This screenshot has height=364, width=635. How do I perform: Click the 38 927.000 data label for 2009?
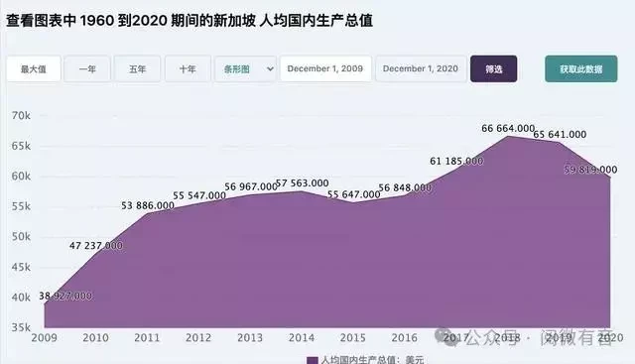[x=65, y=296]
